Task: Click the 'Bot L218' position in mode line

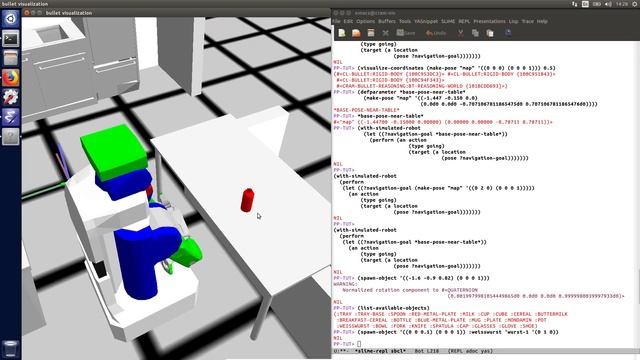Action: 427,351
